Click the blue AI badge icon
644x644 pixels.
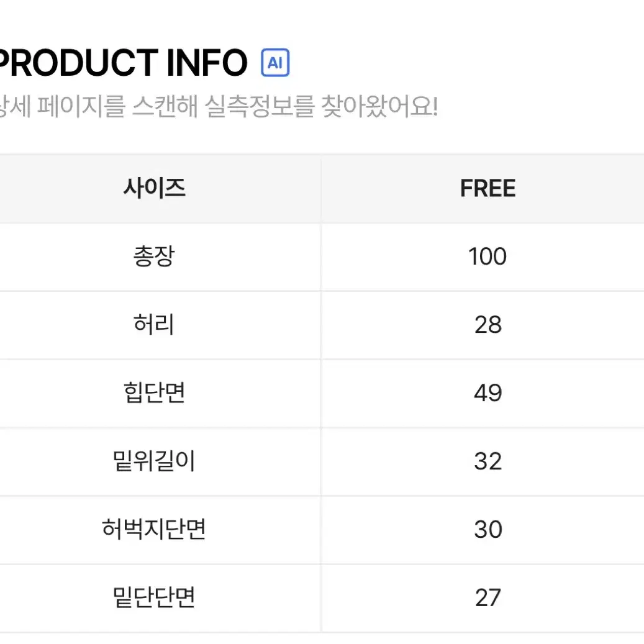pos(275,63)
